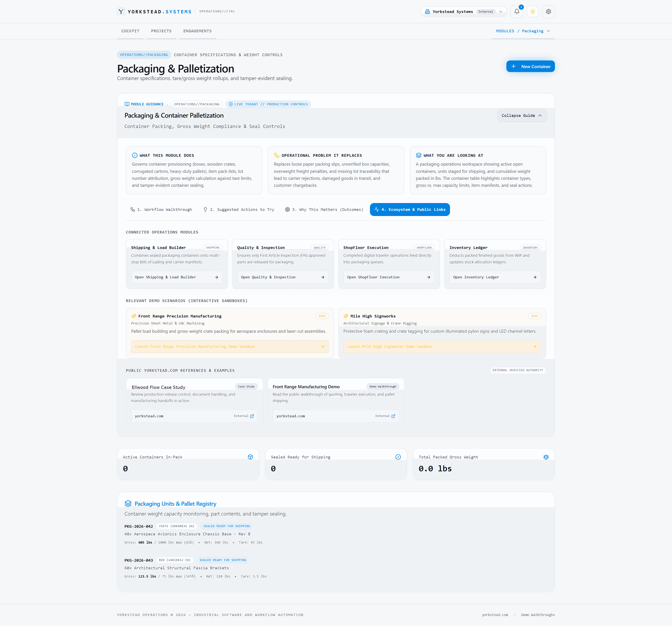Click the PKG-2026-042 container ID
This screenshot has width=672, height=626.
139,526
